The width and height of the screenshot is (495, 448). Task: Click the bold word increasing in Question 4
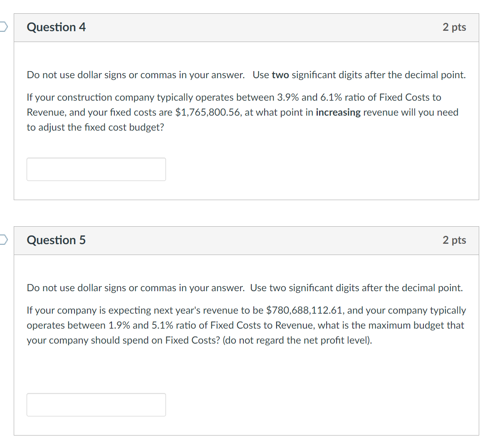[338, 112]
